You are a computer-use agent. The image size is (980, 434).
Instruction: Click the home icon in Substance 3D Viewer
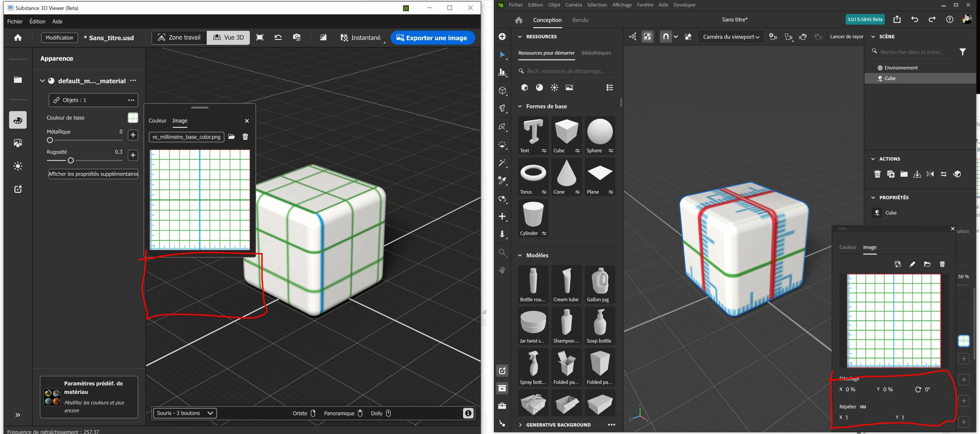18,38
